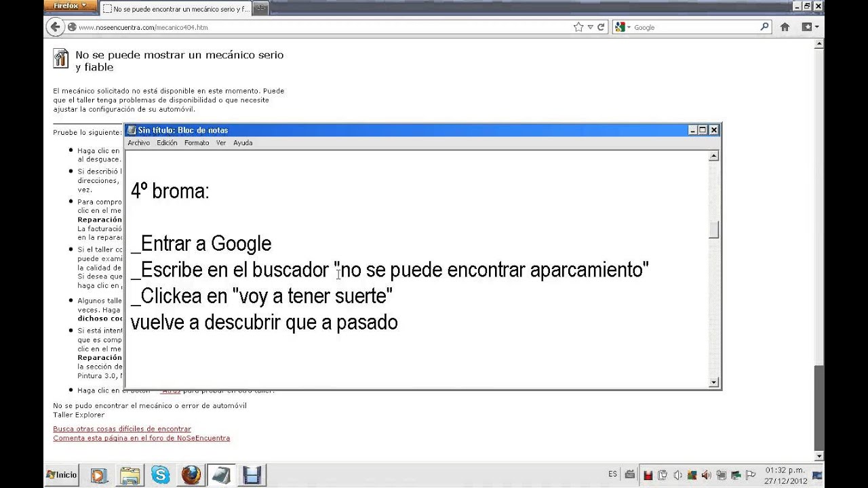Click Firefox page scroll-down arrow
The width and height of the screenshot is (868, 488).
(818, 455)
